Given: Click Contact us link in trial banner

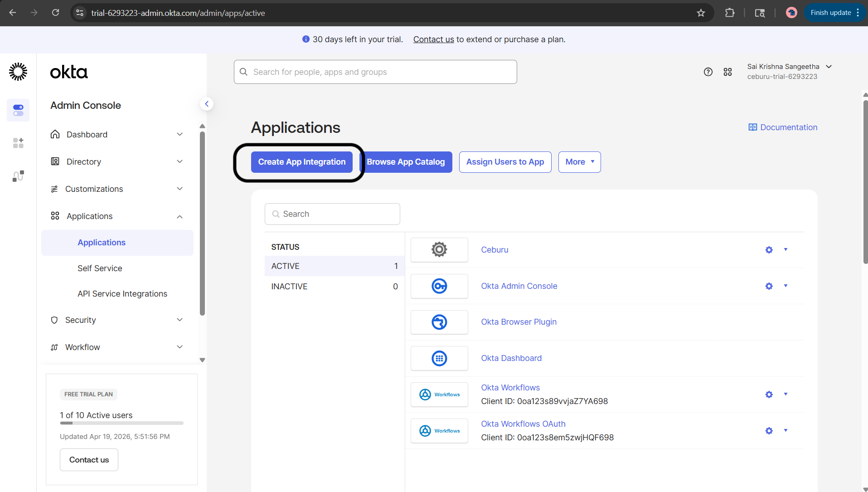Looking at the screenshot, I should pos(433,39).
